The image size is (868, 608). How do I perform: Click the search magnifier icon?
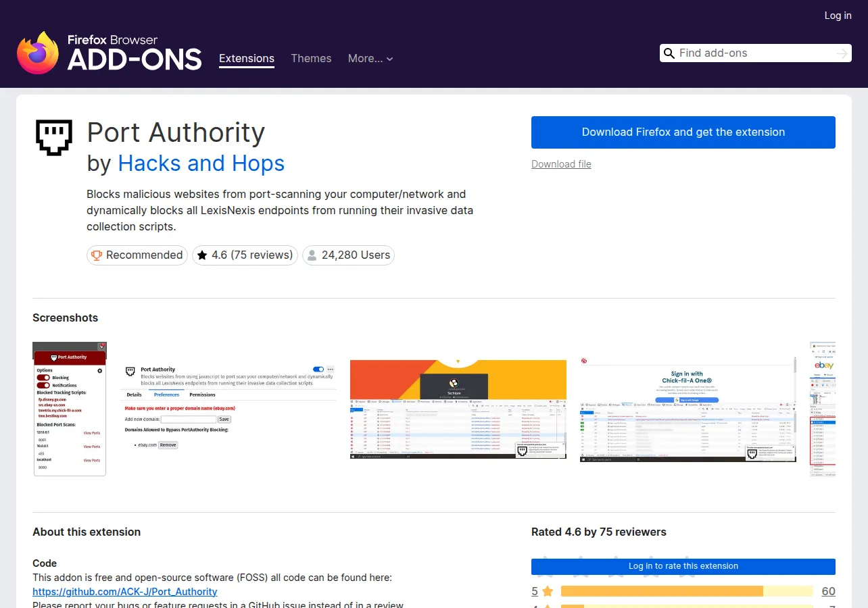point(669,53)
